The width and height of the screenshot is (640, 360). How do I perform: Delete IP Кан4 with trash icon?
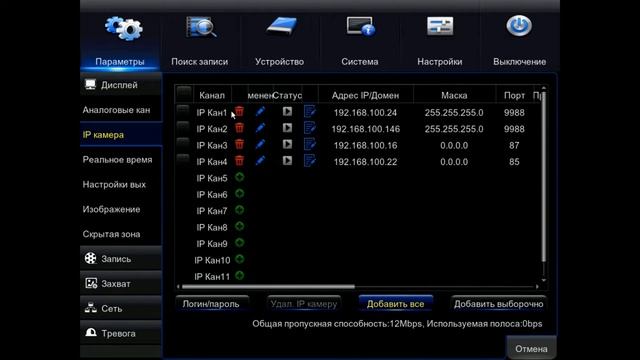pos(240,160)
